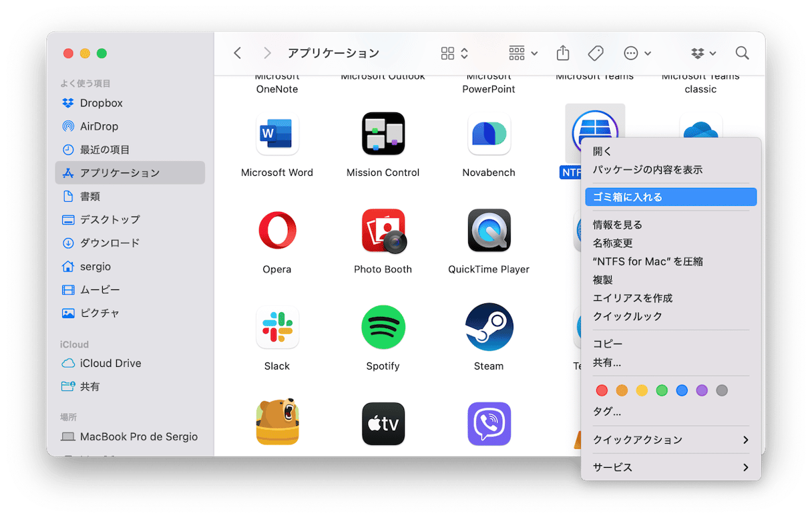Apply the purple tag color
This screenshot has height=518, width=812.
[702, 390]
